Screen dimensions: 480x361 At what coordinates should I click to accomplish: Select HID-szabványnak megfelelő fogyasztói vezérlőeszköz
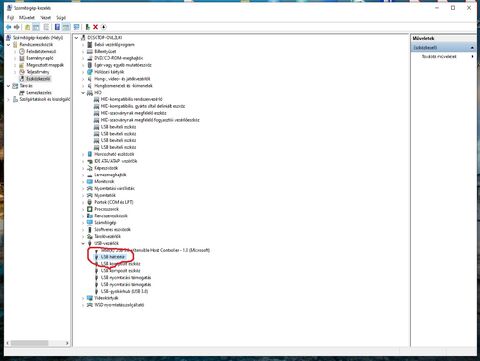point(150,120)
